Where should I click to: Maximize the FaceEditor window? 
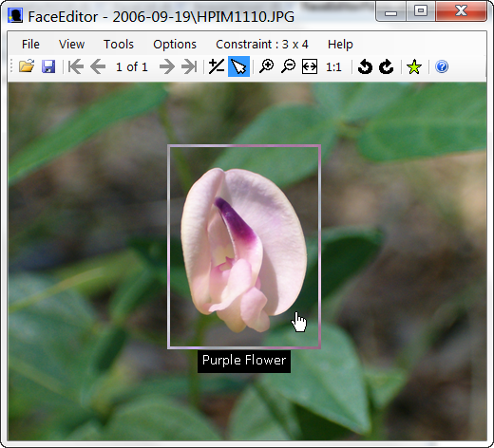point(421,11)
